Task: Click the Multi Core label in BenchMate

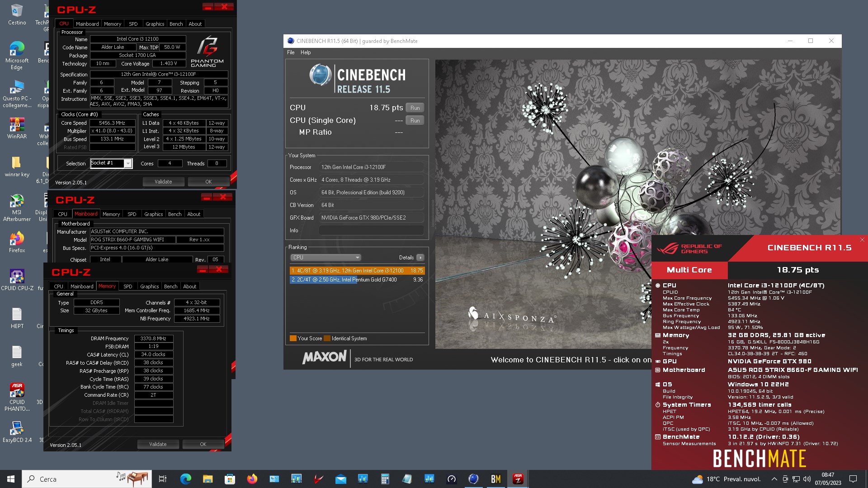Action: pos(689,270)
